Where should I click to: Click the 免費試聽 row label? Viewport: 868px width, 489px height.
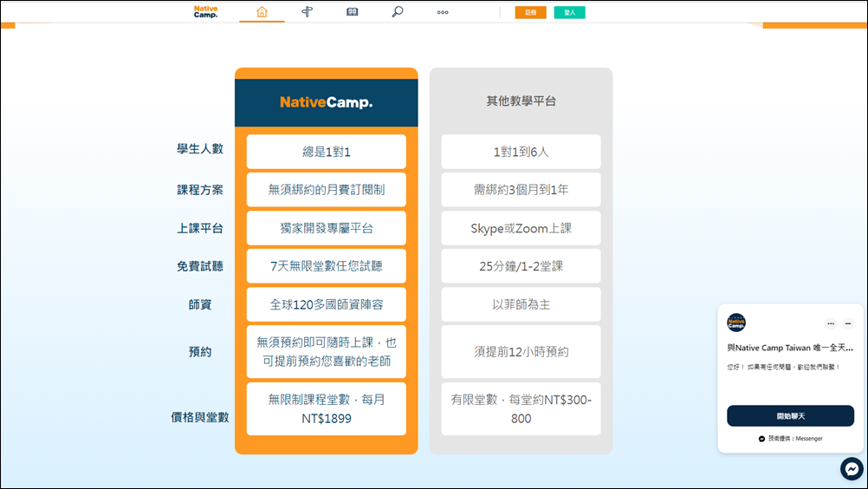(x=200, y=266)
